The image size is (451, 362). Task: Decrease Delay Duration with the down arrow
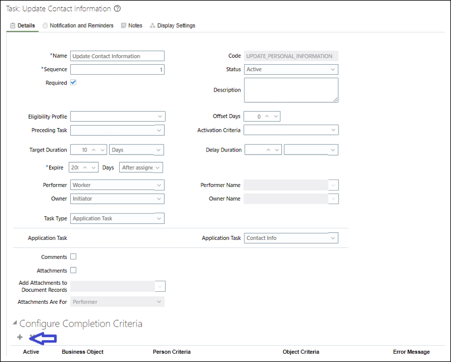pyautogui.click(x=277, y=150)
